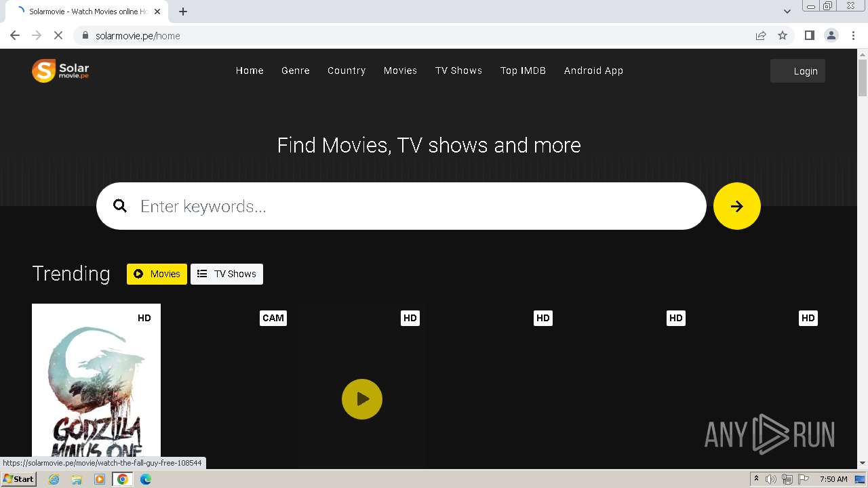Viewport: 868px width, 488px height.
Task: Open Microsoft Edge from taskbar
Action: tap(146, 479)
